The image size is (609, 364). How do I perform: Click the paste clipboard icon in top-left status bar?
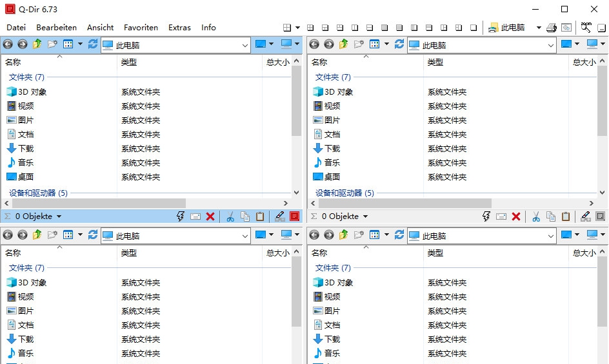260,216
